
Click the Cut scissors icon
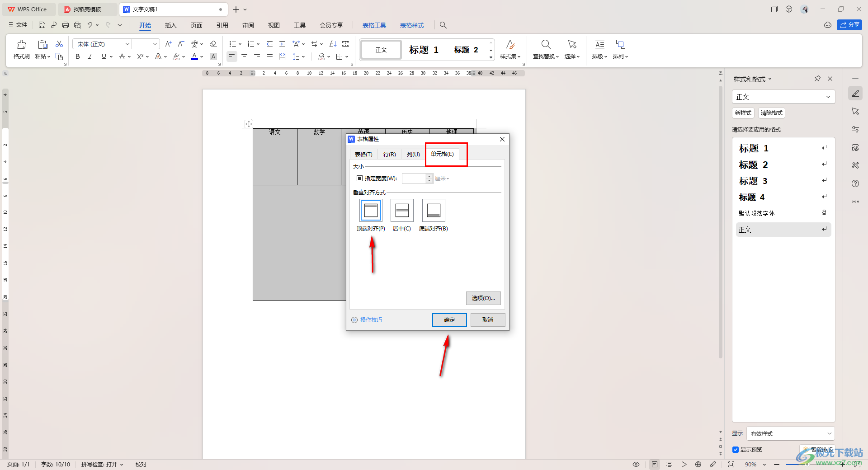tap(59, 44)
